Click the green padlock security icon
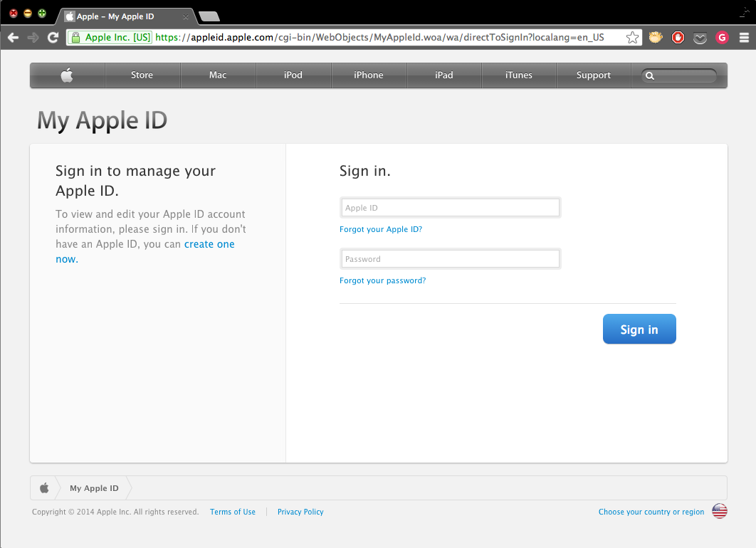The width and height of the screenshot is (756, 548). 75,38
